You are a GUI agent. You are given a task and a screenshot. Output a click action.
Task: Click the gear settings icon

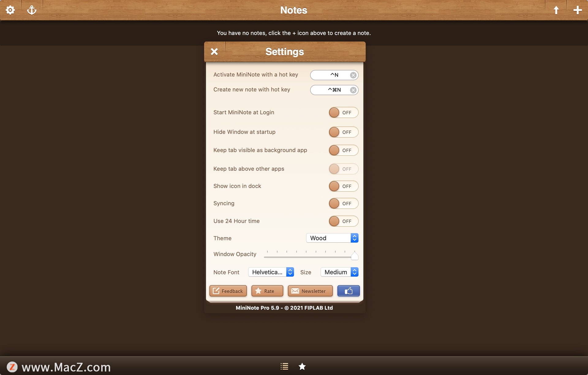(x=10, y=10)
